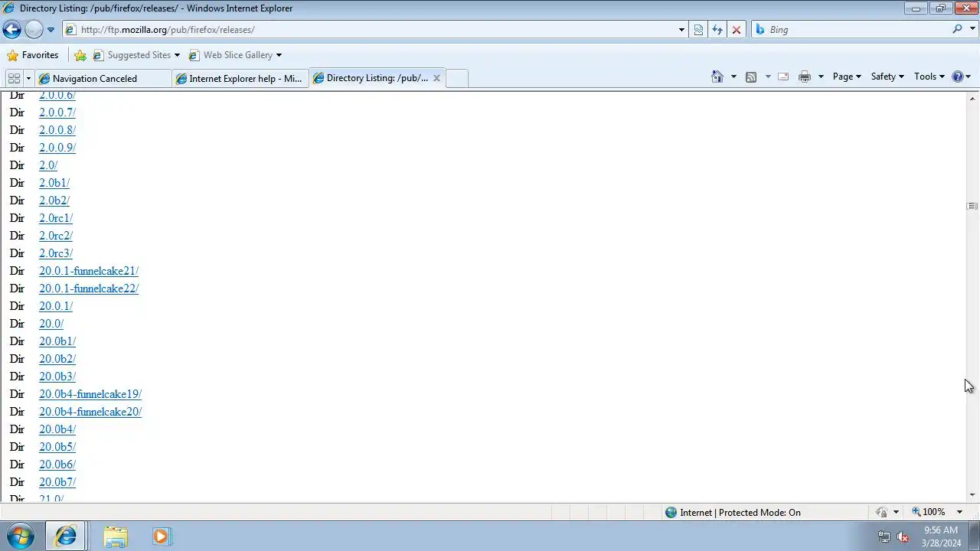
Task: Open the 20.0/ directory link
Action: pyautogui.click(x=51, y=324)
